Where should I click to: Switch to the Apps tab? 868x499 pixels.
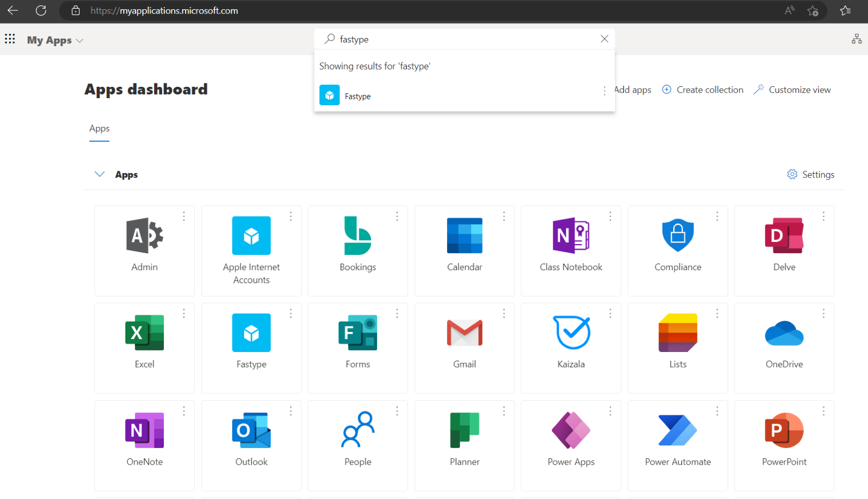point(99,129)
